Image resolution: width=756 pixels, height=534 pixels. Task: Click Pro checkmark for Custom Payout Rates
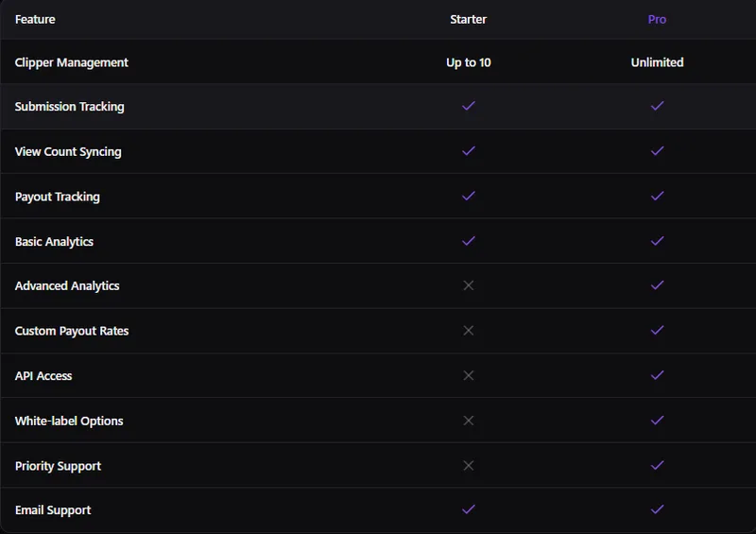pos(657,331)
